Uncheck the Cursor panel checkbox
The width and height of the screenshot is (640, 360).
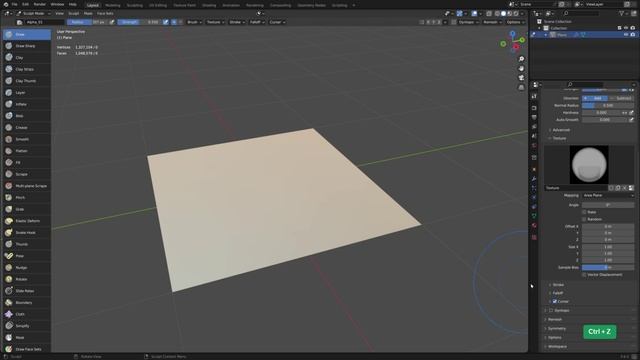point(555,301)
